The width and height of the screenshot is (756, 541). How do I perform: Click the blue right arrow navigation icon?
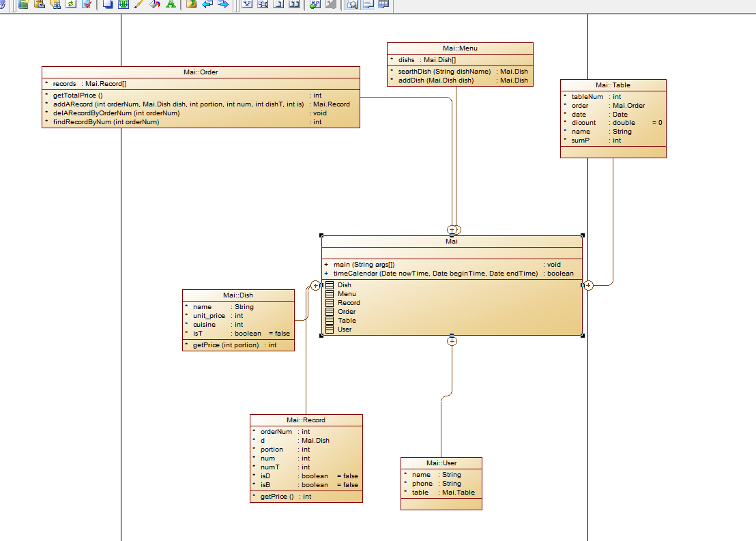(x=223, y=4)
